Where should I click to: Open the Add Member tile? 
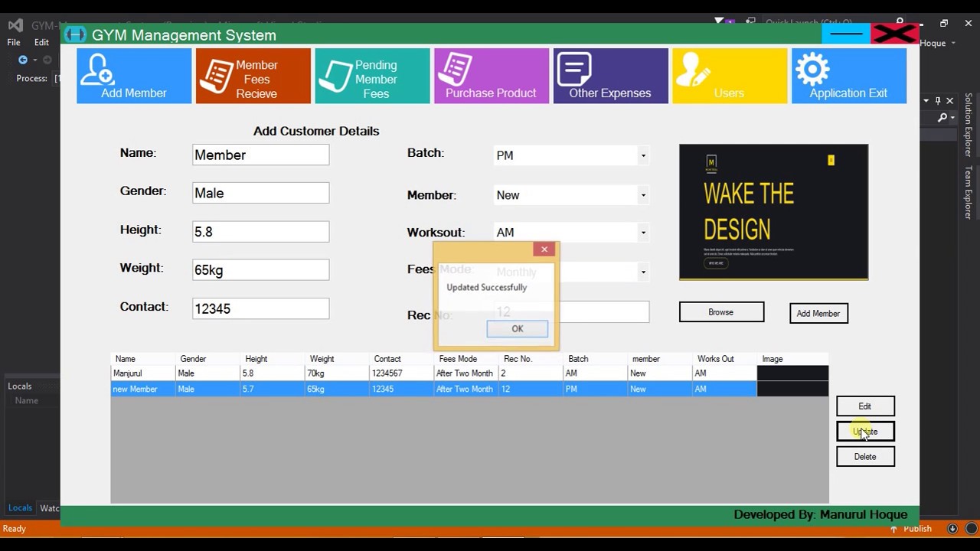point(134,76)
